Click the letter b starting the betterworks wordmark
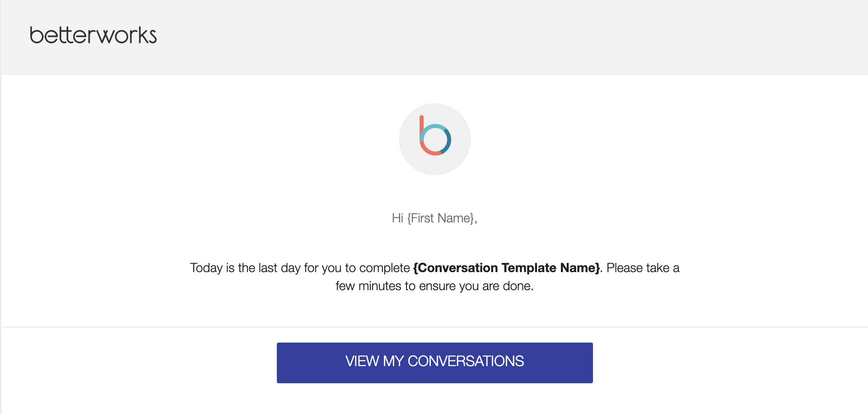Image resolution: width=868 pixels, height=414 pixels. 36,35
